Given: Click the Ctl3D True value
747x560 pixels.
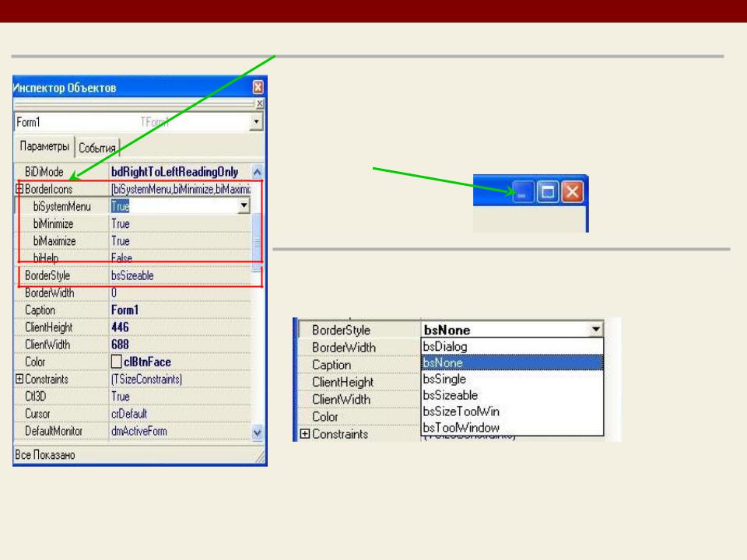Looking at the screenshot, I should tap(121, 396).
